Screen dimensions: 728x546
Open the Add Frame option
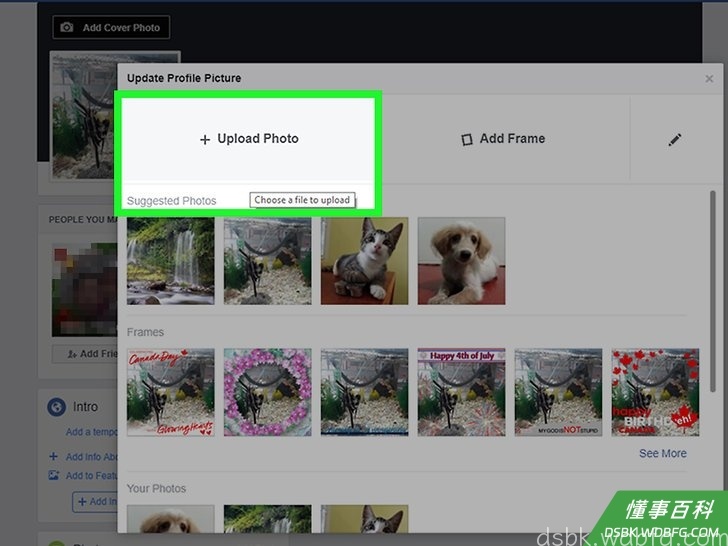click(x=503, y=139)
